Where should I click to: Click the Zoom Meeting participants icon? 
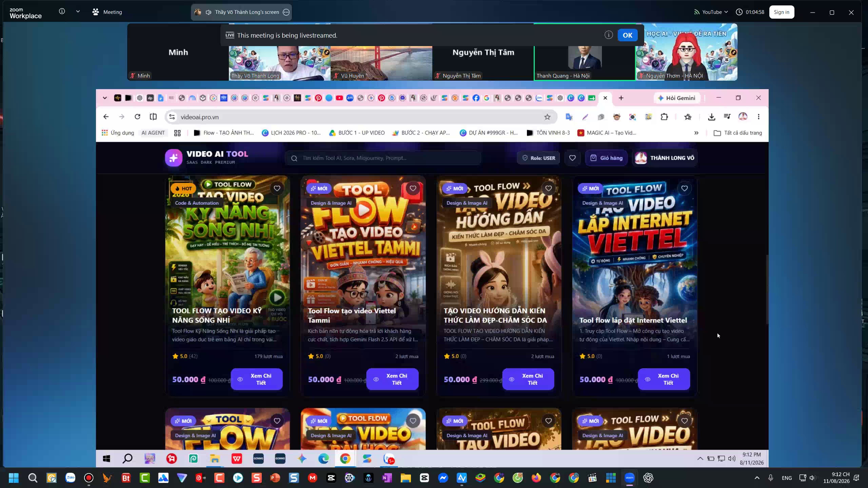[96, 12]
